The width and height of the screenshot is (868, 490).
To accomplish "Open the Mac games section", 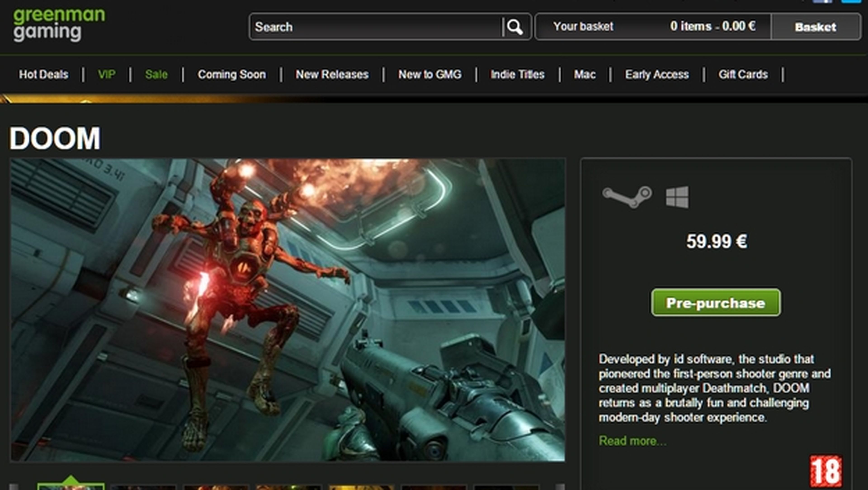I will tap(585, 74).
